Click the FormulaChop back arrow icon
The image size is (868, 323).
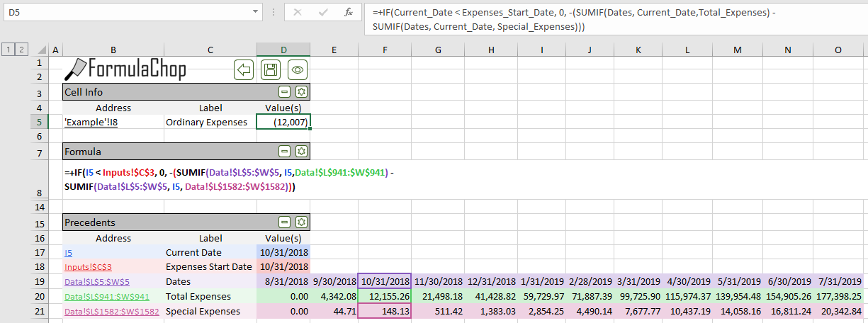coord(244,69)
